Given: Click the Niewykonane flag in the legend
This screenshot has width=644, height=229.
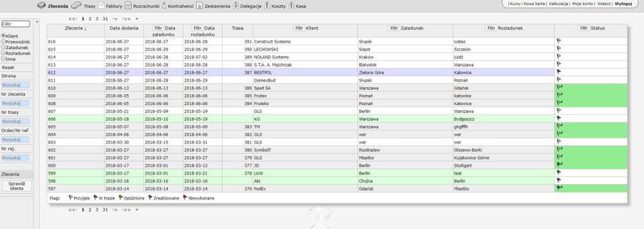Looking at the screenshot, I should pyautogui.click(x=186, y=198).
